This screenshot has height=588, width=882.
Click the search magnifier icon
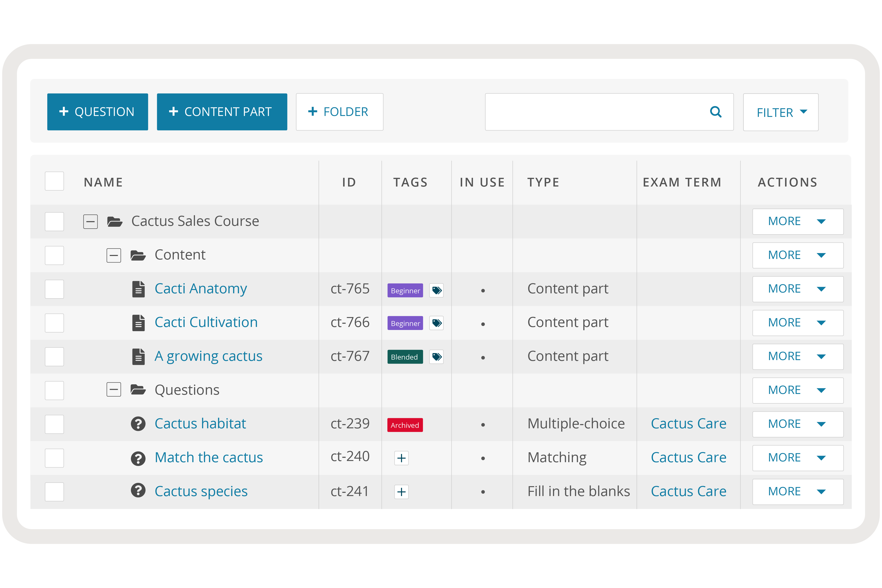[x=715, y=112]
